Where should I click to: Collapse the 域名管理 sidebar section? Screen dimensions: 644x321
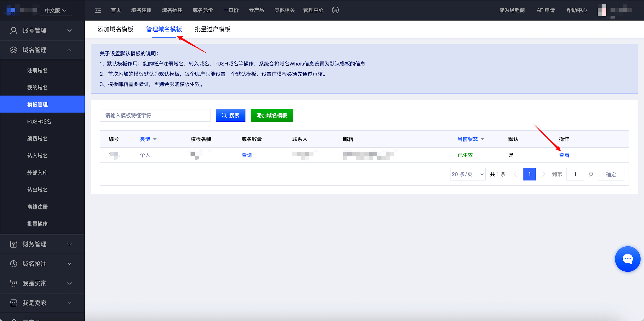click(x=69, y=50)
